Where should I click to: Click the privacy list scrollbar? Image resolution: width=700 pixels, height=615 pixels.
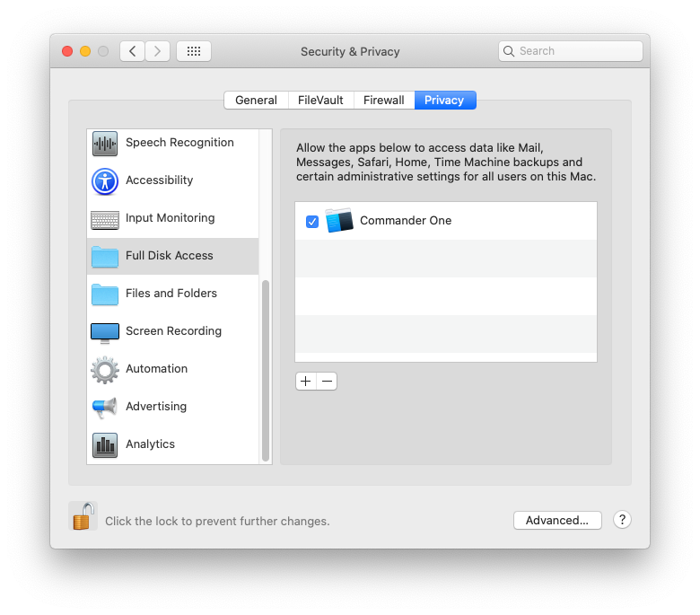[266, 368]
